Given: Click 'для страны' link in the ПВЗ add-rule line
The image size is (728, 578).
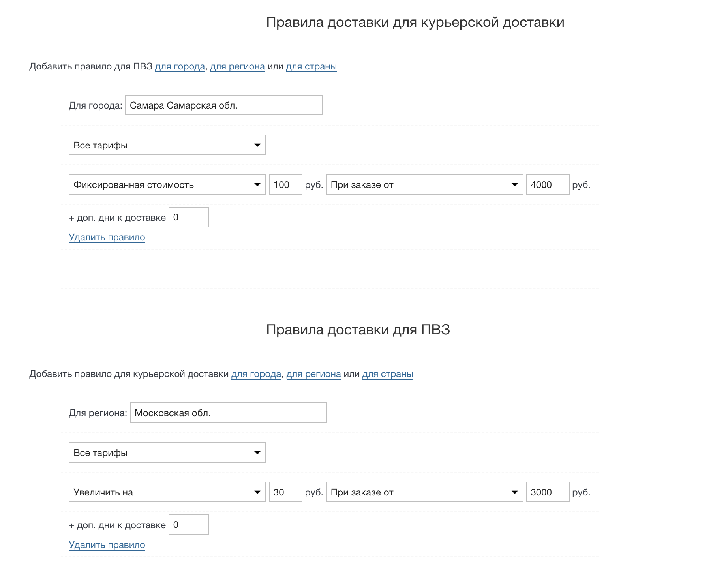Looking at the screenshot, I should point(311,67).
